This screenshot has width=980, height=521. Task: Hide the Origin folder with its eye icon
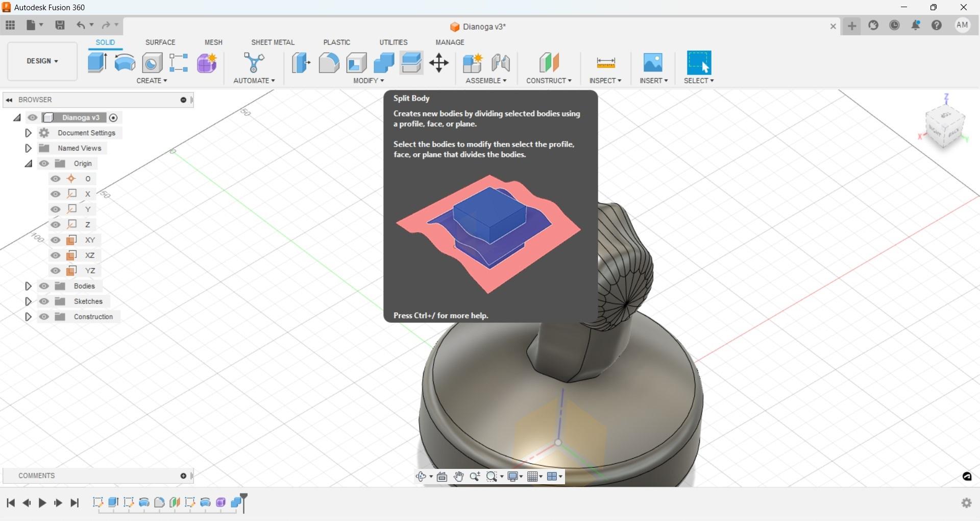pyautogui.click(x=44, y=163)
